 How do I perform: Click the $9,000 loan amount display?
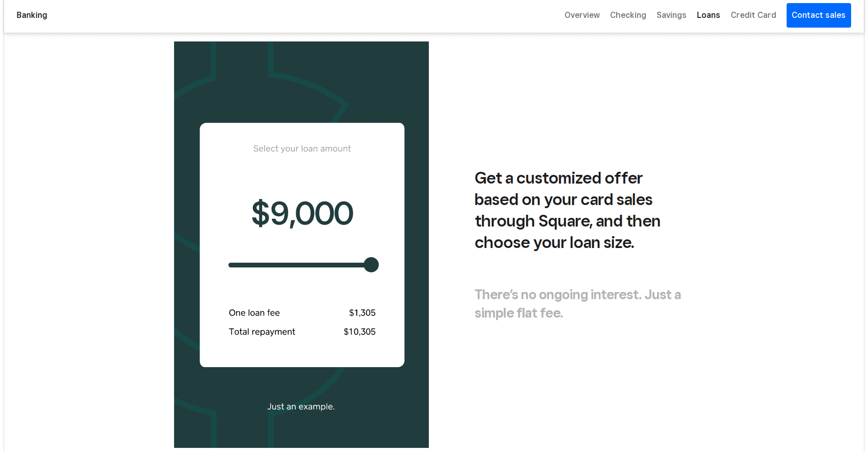tap(301, 214)
